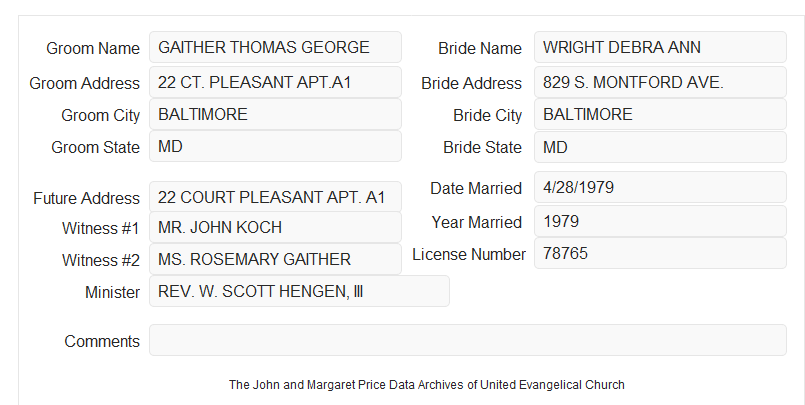Select the Bride City input box
Screen dimensions: 805x405
[x=660, y=114]
